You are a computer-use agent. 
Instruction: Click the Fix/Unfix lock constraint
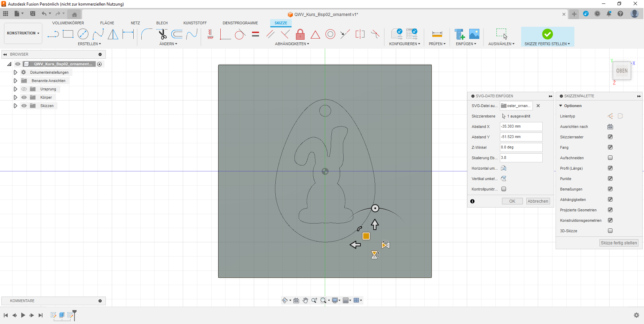[x=300, y=34]
